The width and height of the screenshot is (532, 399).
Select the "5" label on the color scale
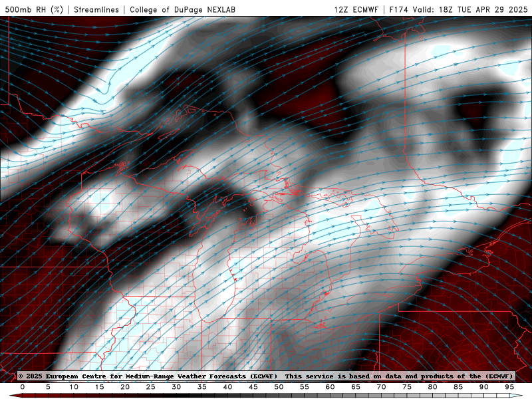(x=48, y=387)
